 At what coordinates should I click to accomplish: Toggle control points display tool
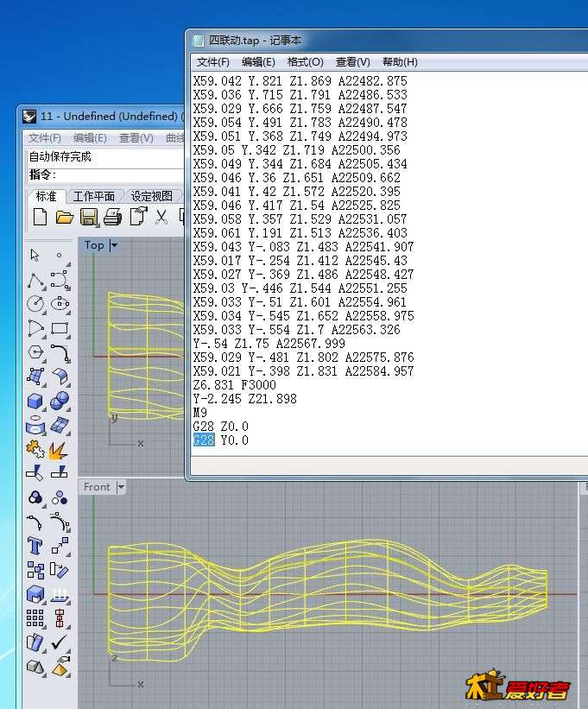coord(60,522)
